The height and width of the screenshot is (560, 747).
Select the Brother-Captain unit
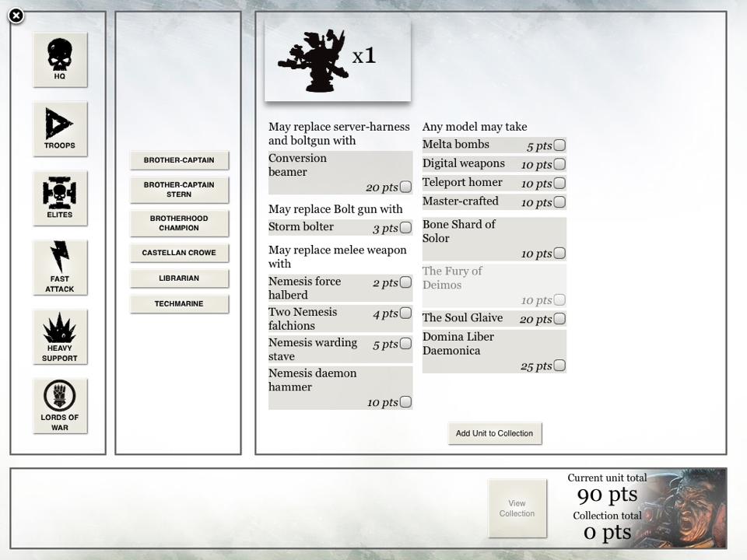click(179, 160)
